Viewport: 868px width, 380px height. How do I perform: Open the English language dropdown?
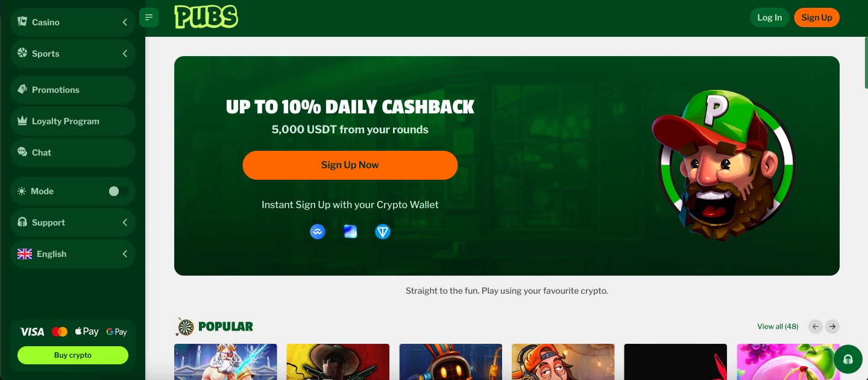[73, 254]
